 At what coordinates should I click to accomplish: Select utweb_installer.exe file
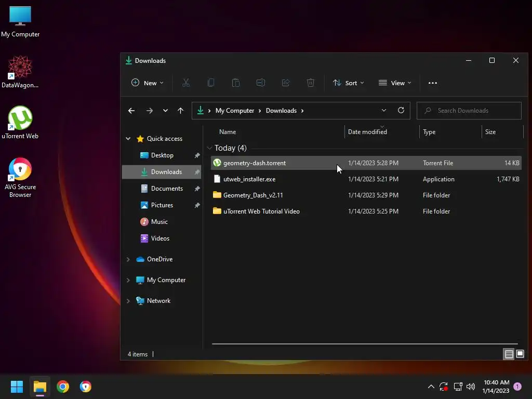click(366, 179)
